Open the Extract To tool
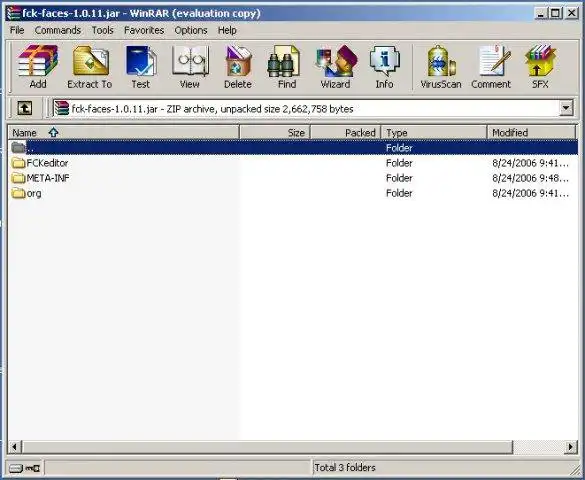Screen dimensions: 585x480 tap(90, 66)
